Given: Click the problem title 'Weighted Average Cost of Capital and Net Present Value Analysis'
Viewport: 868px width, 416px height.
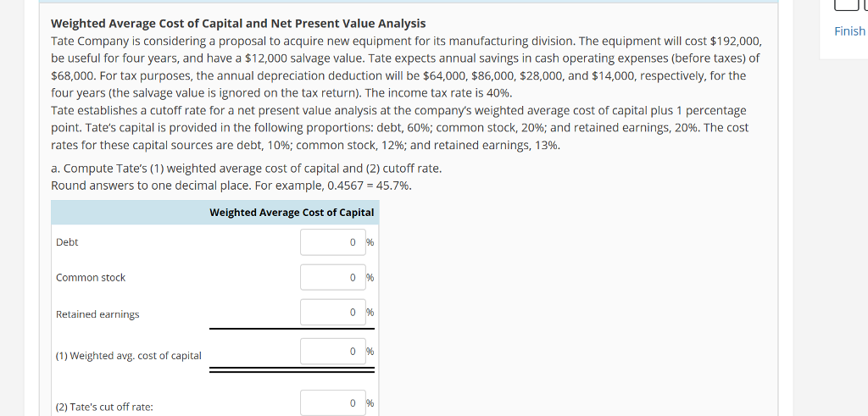Looking at the screenshot, I should point(238,23).
